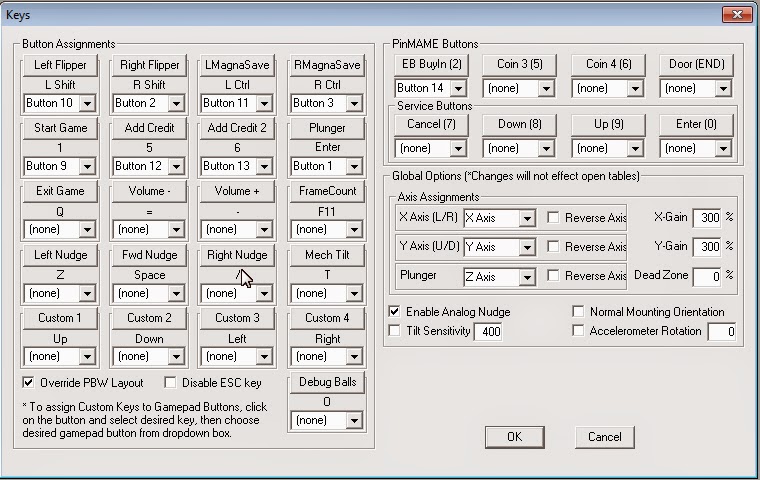Click the FrameCount key button

[327, 191]
